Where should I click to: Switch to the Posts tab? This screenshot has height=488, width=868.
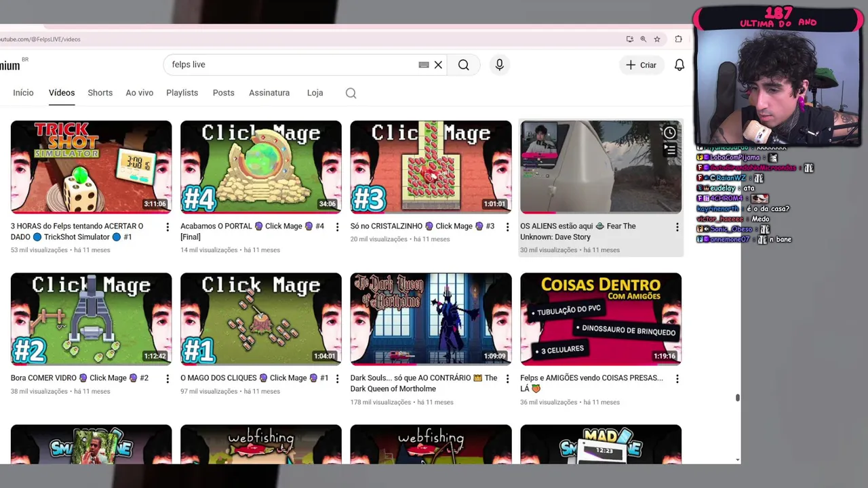[x=223, y=93]
